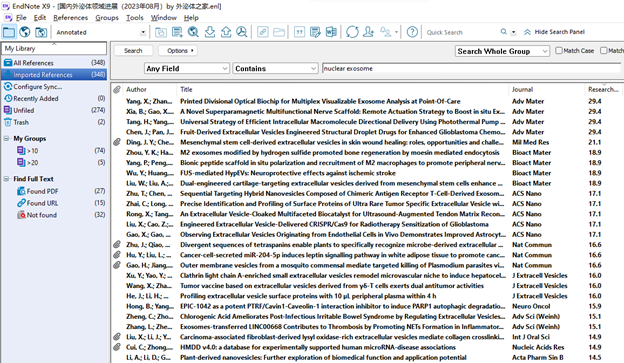Click the search term field containing nuclear exosome
Screen dimensions: 624x363
coord(472,68)
